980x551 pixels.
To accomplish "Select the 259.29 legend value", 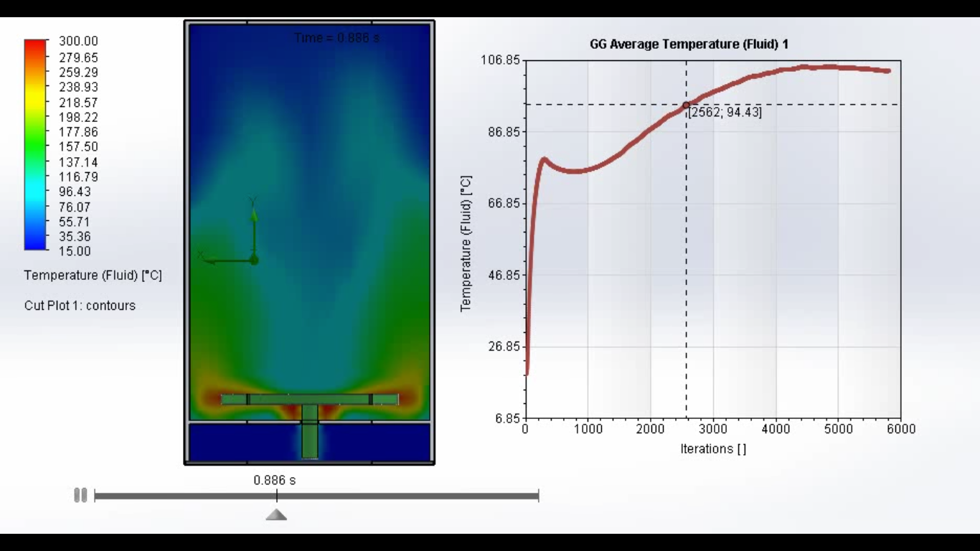I will (x=78, y=72).
